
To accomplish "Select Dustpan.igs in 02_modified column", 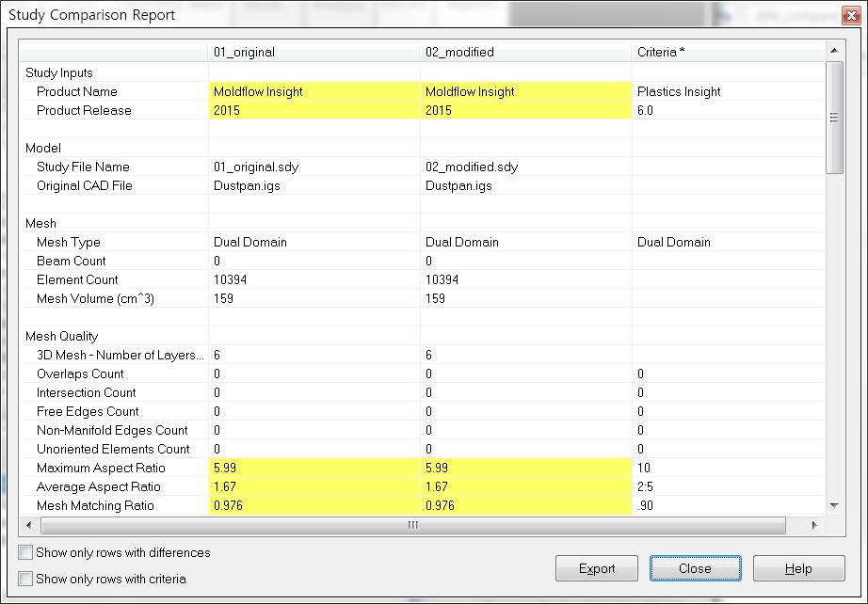I will pos(526,186).
